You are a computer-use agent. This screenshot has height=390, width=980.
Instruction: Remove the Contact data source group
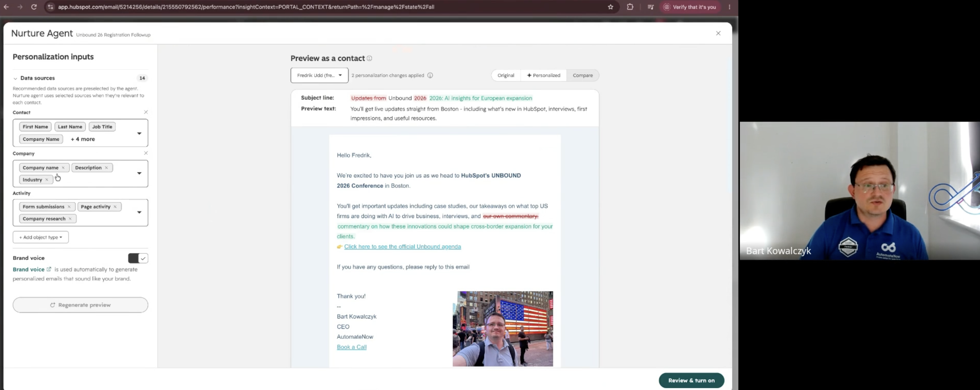coord(146,112)
